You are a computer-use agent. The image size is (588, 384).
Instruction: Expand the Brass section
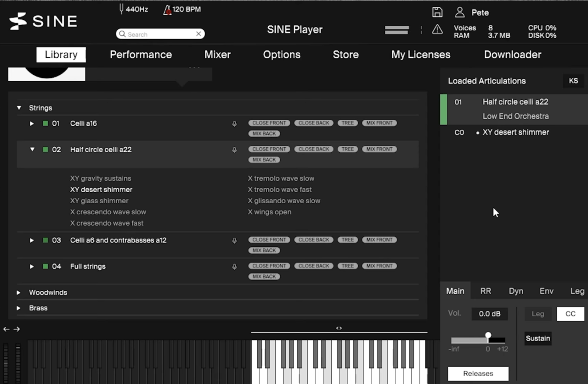19,308
